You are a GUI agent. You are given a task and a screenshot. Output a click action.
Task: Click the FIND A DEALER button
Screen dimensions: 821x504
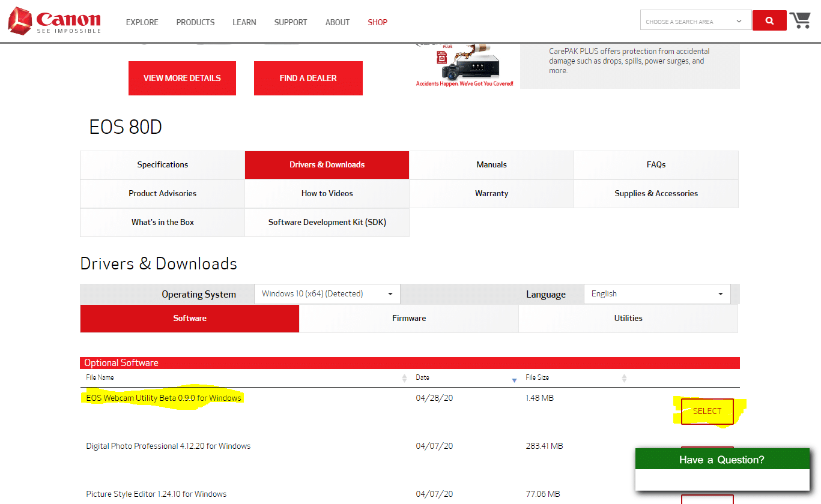tap(308, 78)
